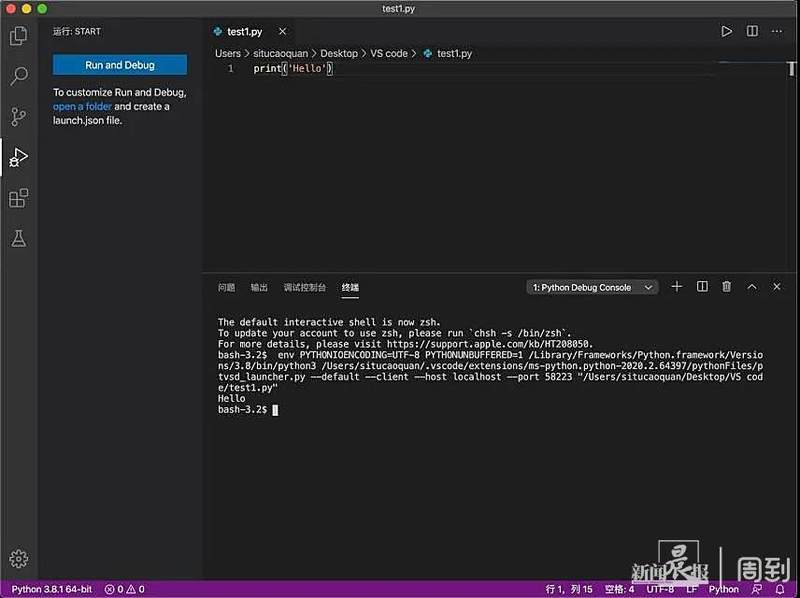Open Python Debug Console terminal dropdown
The image size is (800, 598).
pos(592,288)
